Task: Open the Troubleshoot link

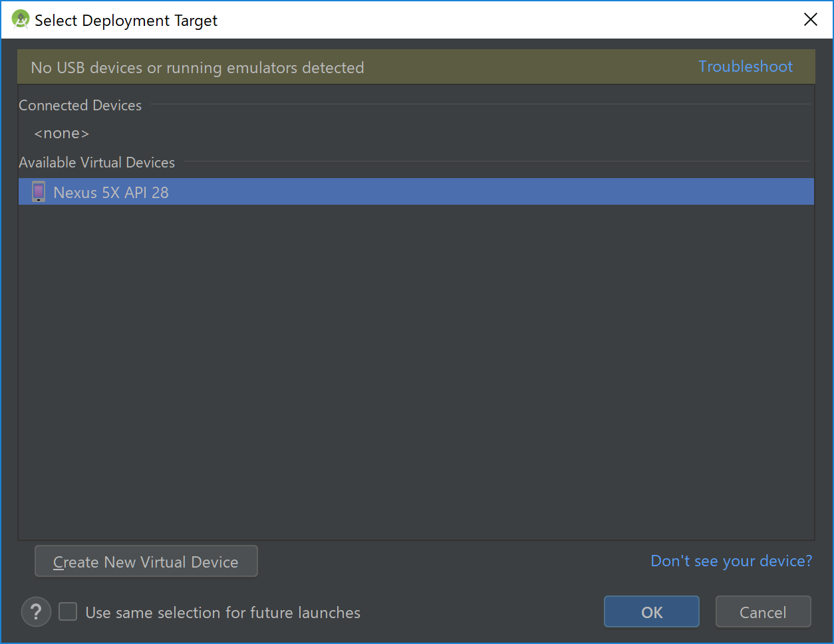Action: pos(746,66)
